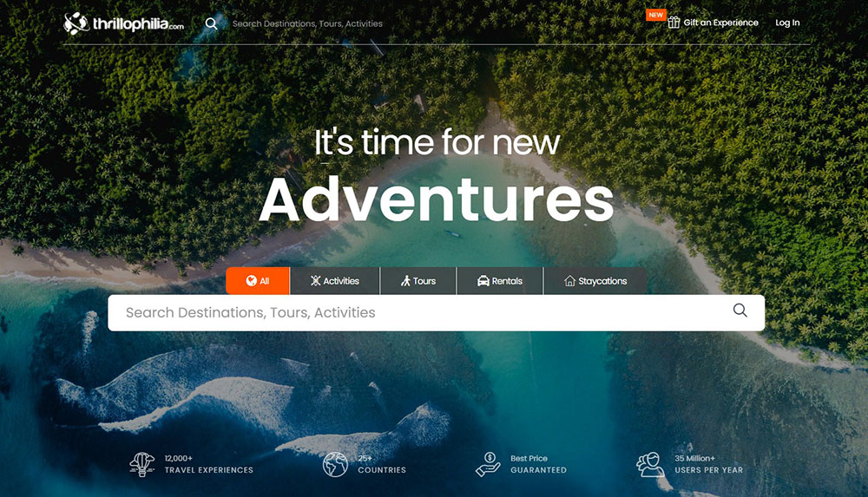Image resolution: width=868 pixels, height=497 pixels.
Task: Click the magnifier icon in header
Action: click(211, 23)
